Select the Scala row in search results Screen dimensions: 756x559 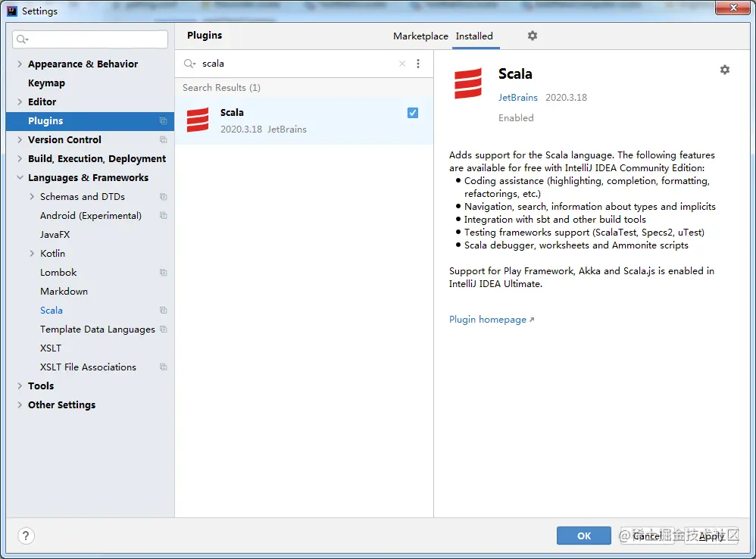point(304,121)
